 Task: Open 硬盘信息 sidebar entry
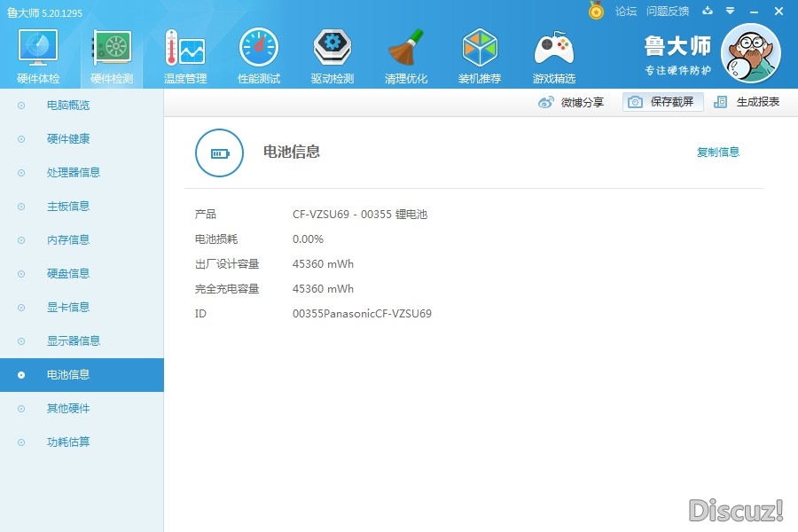point(68,273)
